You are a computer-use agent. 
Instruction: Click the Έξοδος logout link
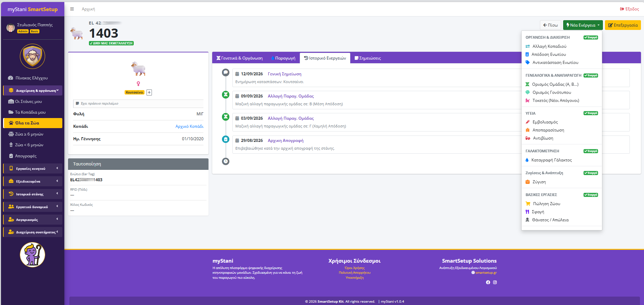(x=630, y=9)
